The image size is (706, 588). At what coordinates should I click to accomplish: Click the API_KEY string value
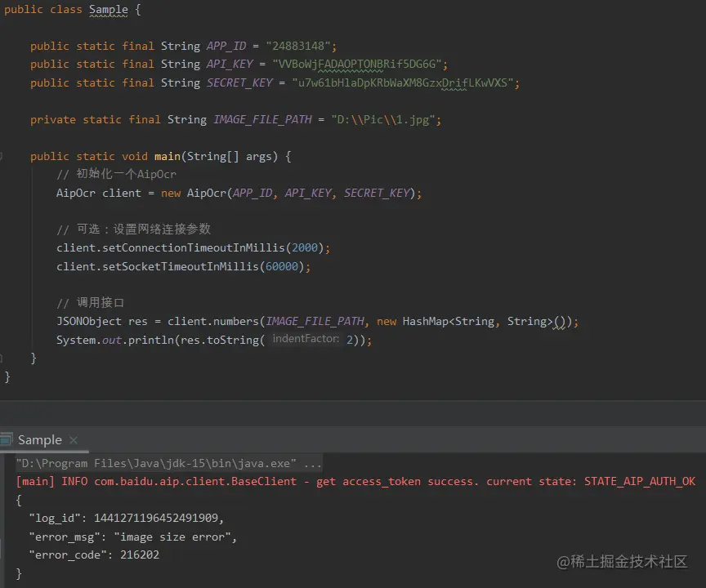tap(356, 65)
